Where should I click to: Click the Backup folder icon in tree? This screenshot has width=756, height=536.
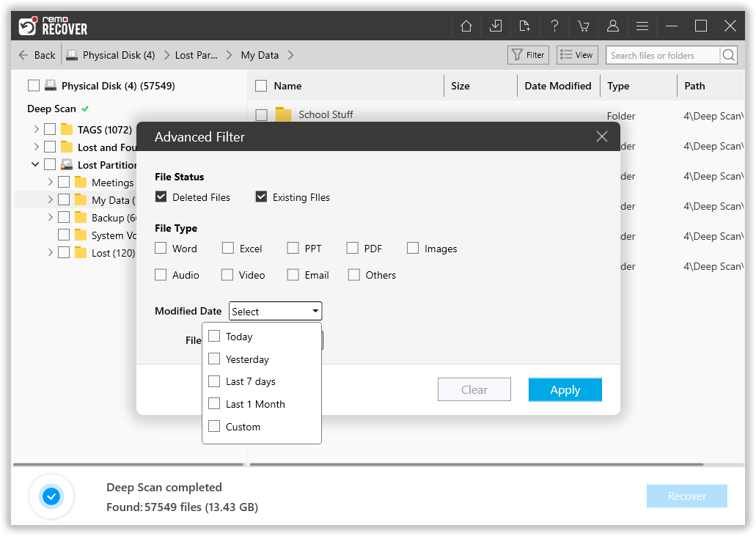pos(81,217)
